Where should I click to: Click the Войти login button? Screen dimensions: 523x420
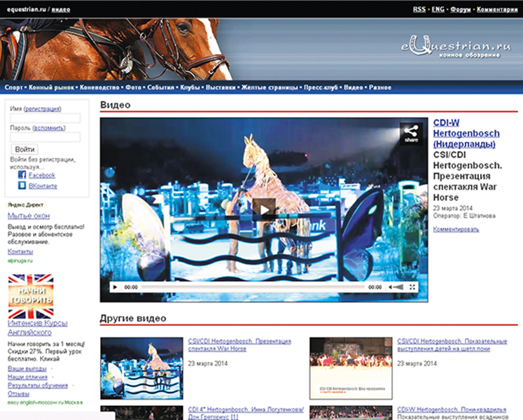click(25, 149)
